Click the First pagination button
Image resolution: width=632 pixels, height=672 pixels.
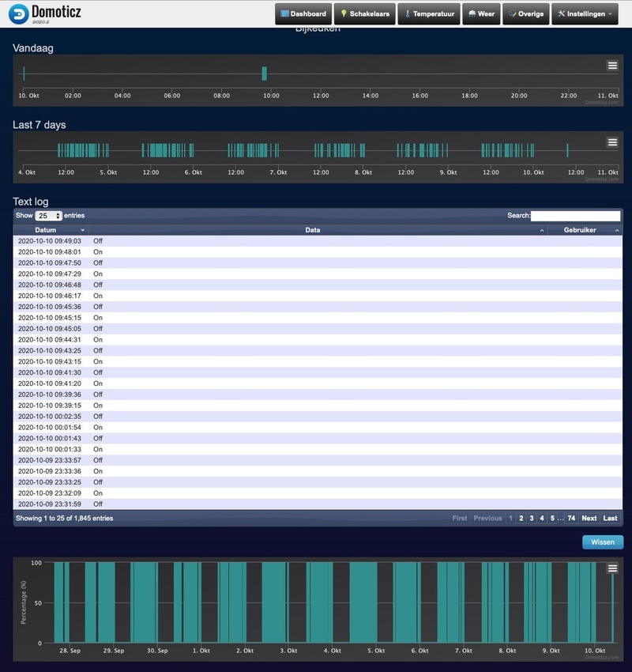[460, 518]
